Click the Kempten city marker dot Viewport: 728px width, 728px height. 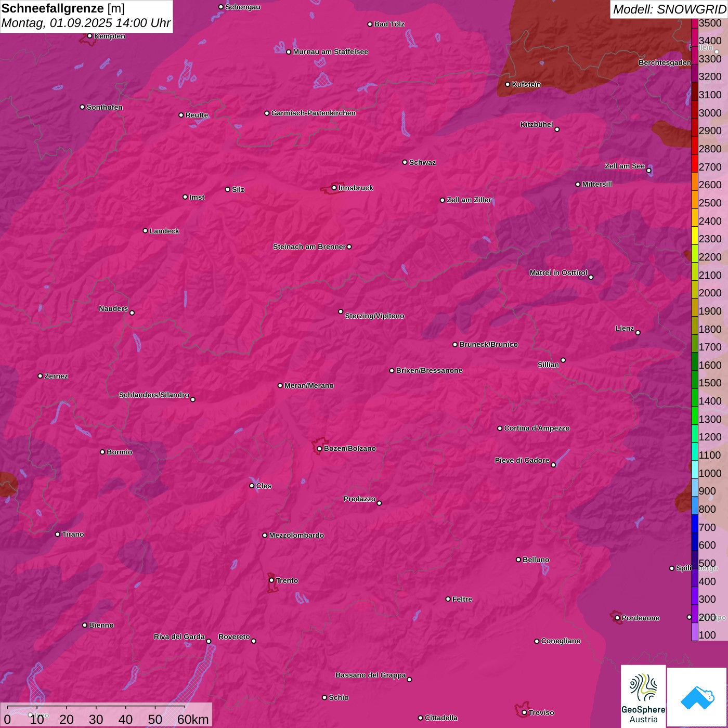point(89,36)
